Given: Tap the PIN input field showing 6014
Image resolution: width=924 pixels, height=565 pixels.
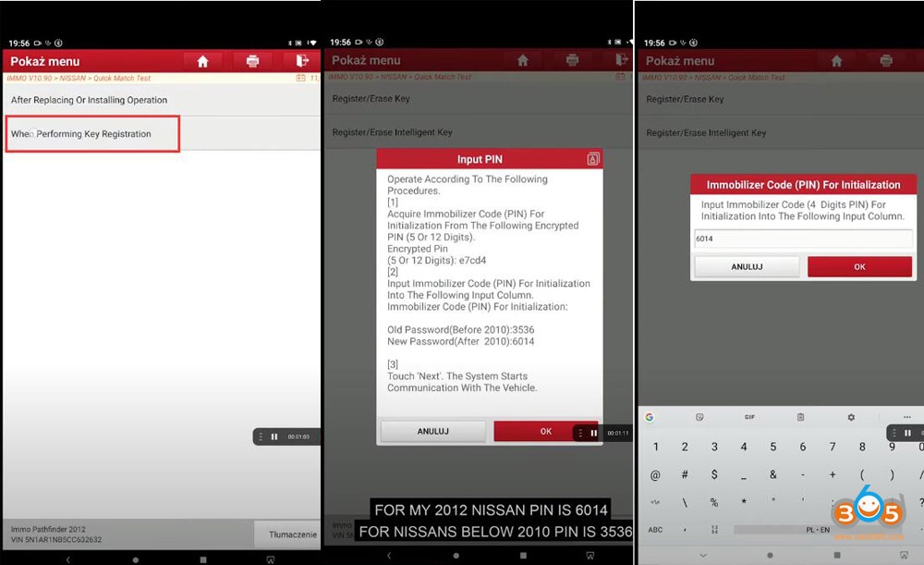Looking at the screenshot, I should [803, 239].
